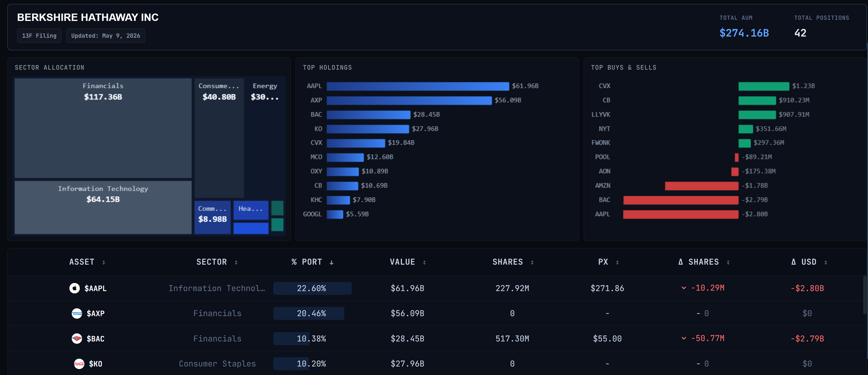Image resolution: width=868 pixels, height=375 pixels.
Task: Click the 10.38% portfolio bar cell
Action: pyautogui.click(x=312, y=339)
